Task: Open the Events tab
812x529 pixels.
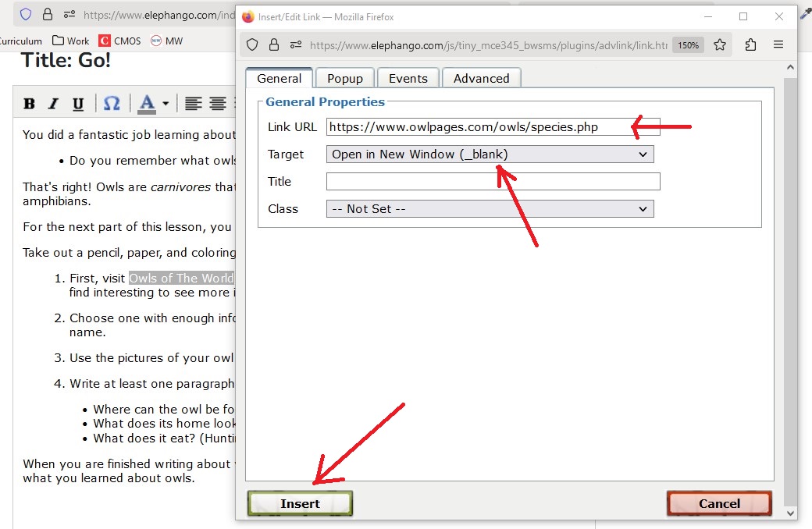Action: 408,78
